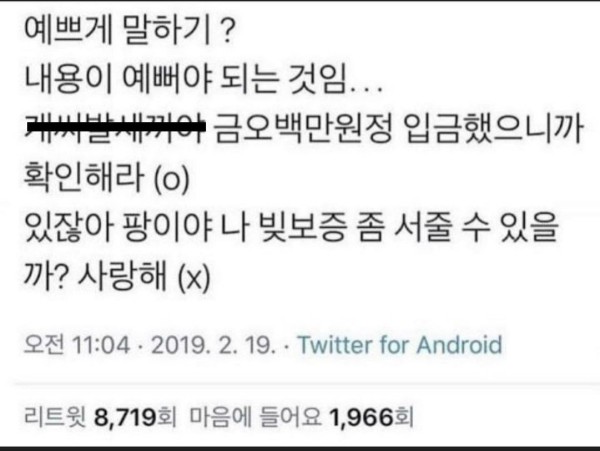Screen dimensions: 600x451
Task: Click the phrase 있잖아 팡이야
Action: [x=118, y=226]
